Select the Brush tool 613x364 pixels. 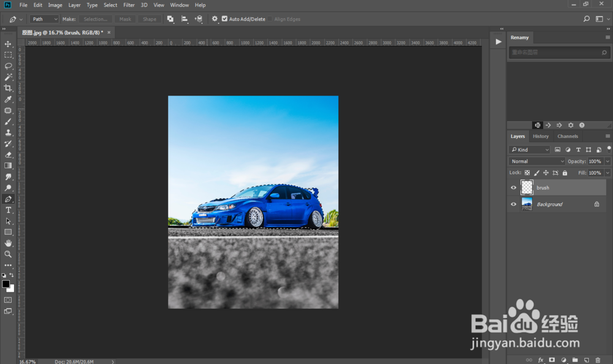(x=8, y=121)
